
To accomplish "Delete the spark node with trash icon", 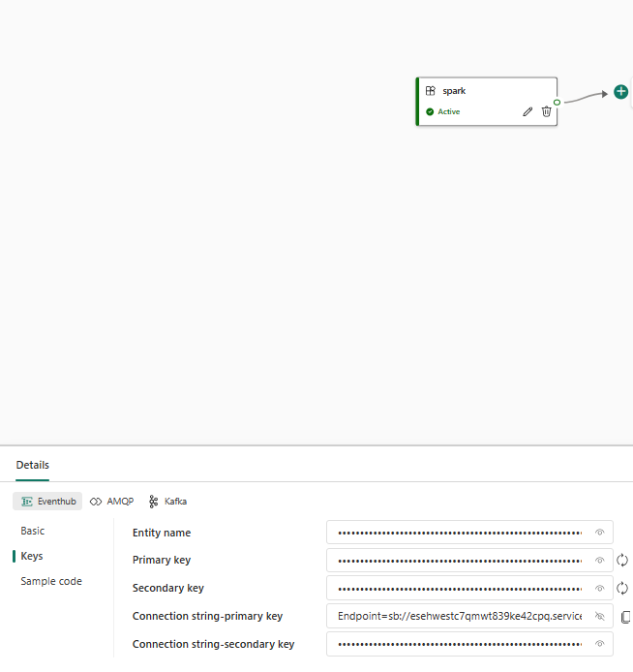I will [x=546, y=111].
